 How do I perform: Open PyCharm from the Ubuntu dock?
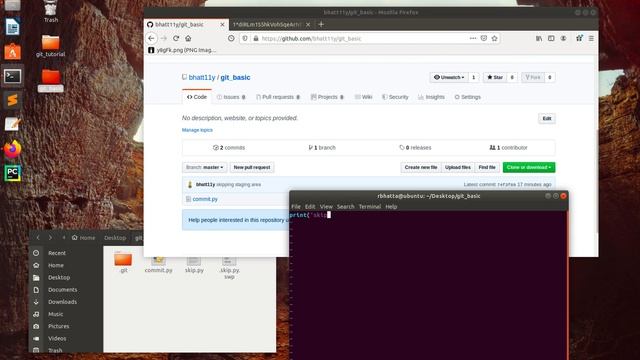pyautogui.click(x=12, y=173)
